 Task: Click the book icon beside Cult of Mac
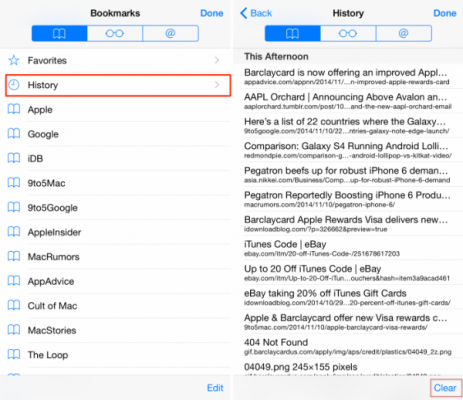click(14, 306)
